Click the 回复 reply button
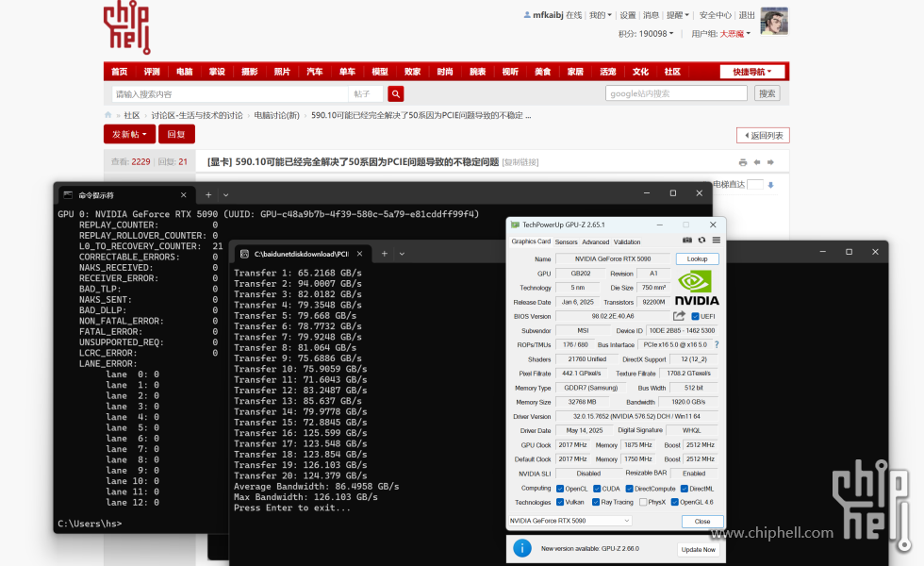Viewport: 924px width, 566px height. pos(177,134)
